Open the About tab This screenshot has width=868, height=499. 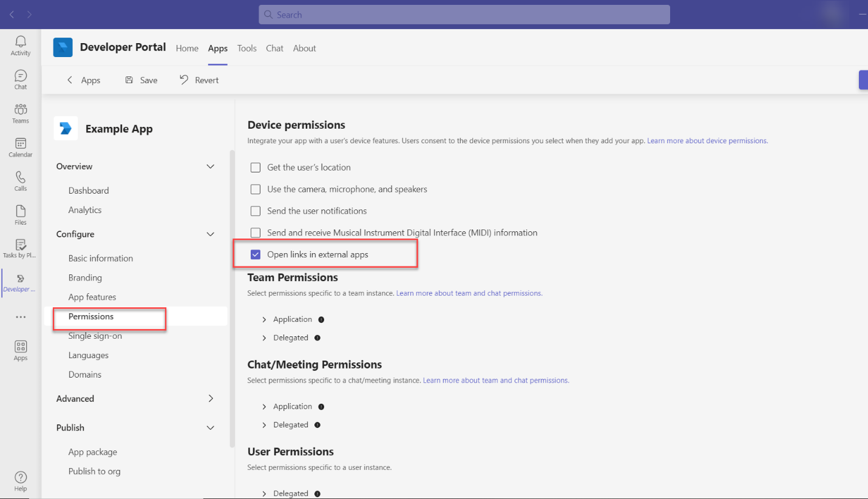point(305,48)
